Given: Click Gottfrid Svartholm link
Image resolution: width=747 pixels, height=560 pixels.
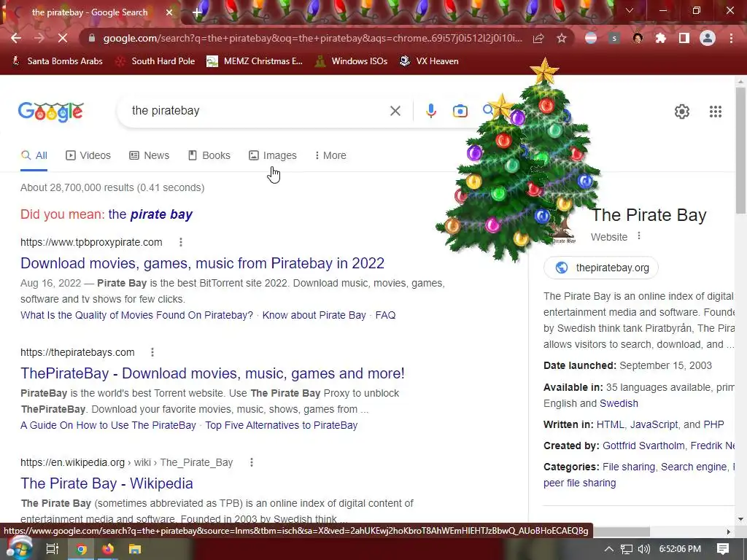Looking at the screenshot, I should pyautogui.click(x=643, y=446).
